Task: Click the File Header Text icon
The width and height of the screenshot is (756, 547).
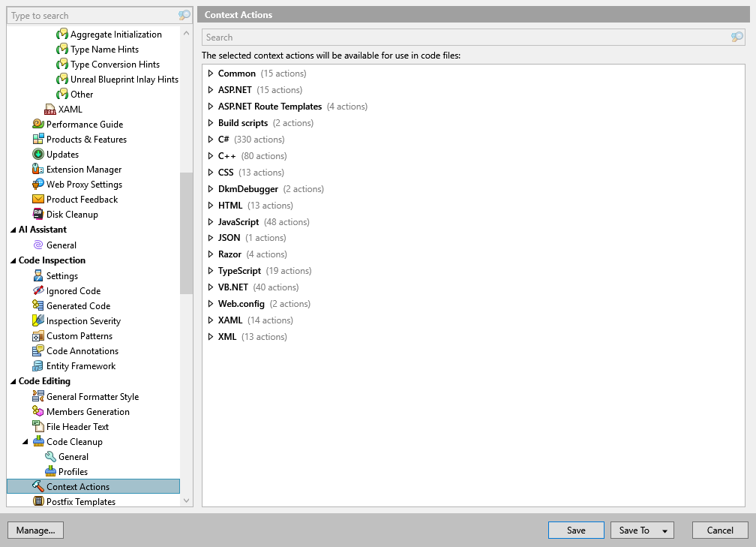Action: (38, 426)
